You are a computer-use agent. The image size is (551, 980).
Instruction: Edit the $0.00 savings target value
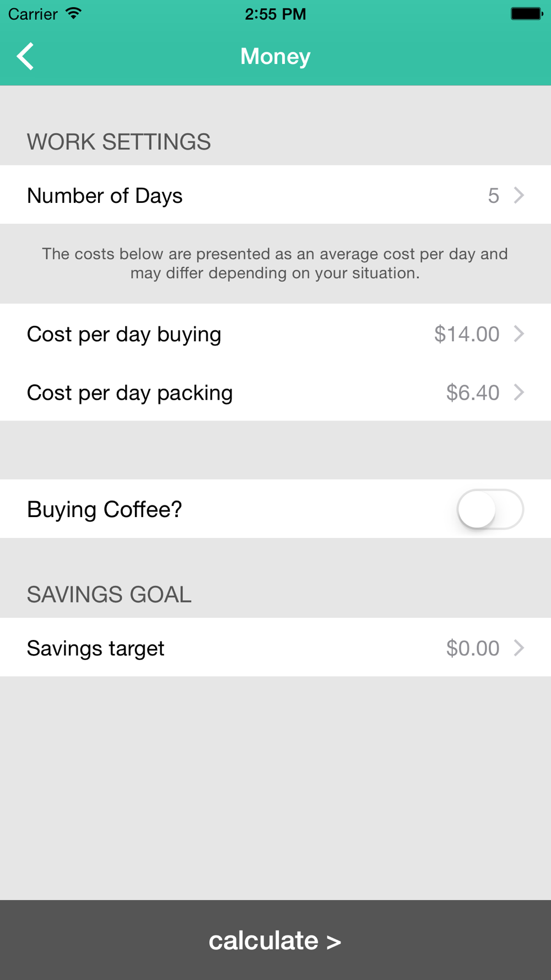[473, 648]
